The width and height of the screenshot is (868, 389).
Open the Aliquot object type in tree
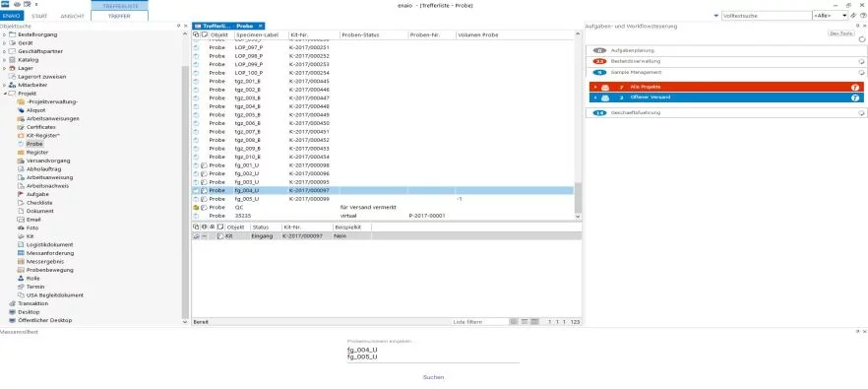coord(36,110)
